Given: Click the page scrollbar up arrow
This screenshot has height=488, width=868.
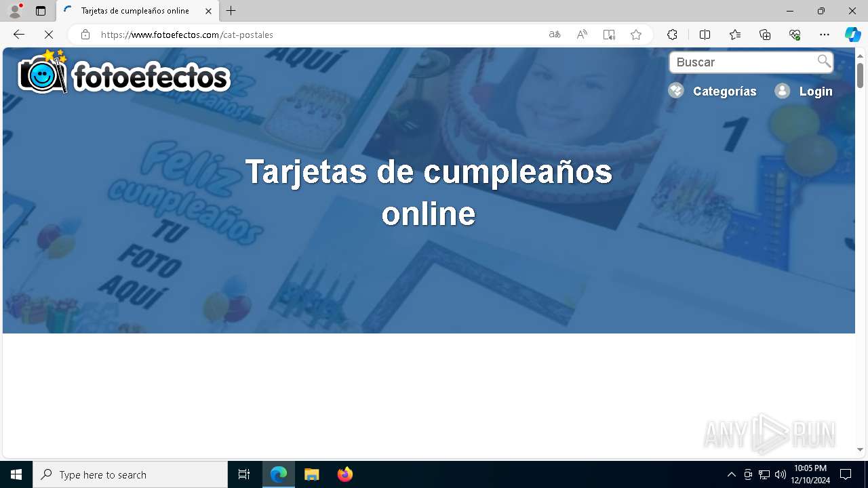Looking at the screenshot, I should (860, 56).
